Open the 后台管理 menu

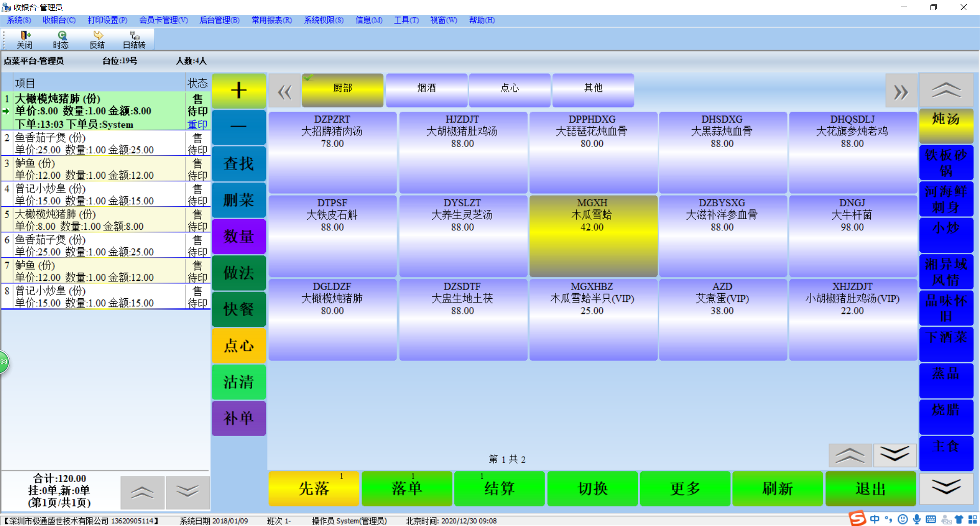click(219, 20)
